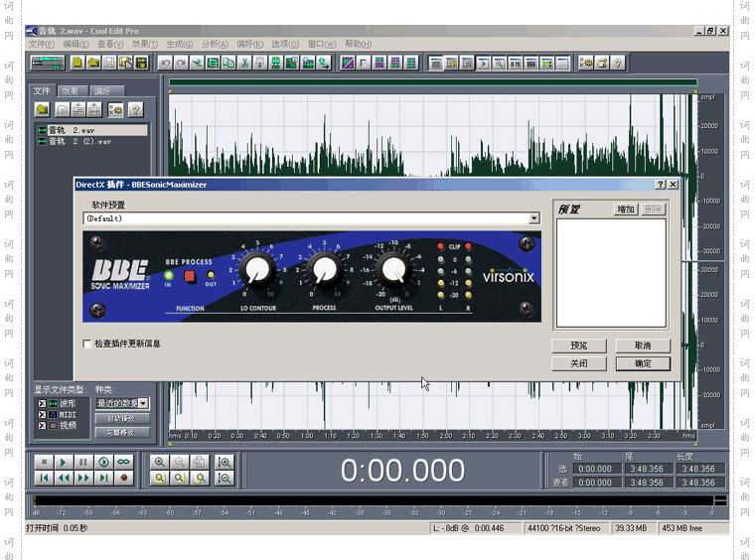The width and height of the screenshot is (755, 560).
Task: Click the zoom magnifier icon in top toolbar
Action: tap(500, 63)
